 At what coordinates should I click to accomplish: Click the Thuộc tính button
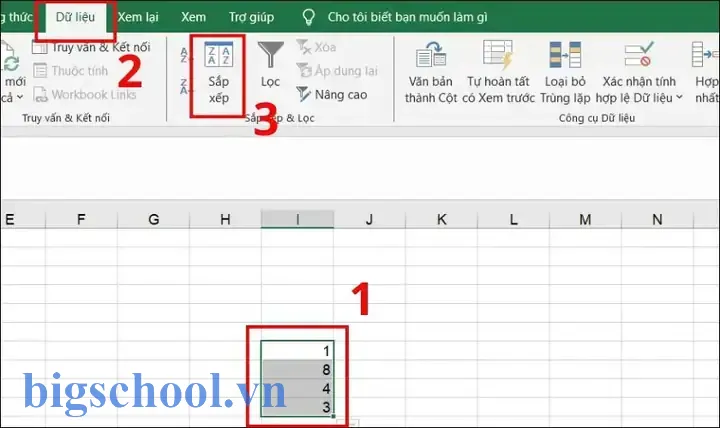point(71,71)
